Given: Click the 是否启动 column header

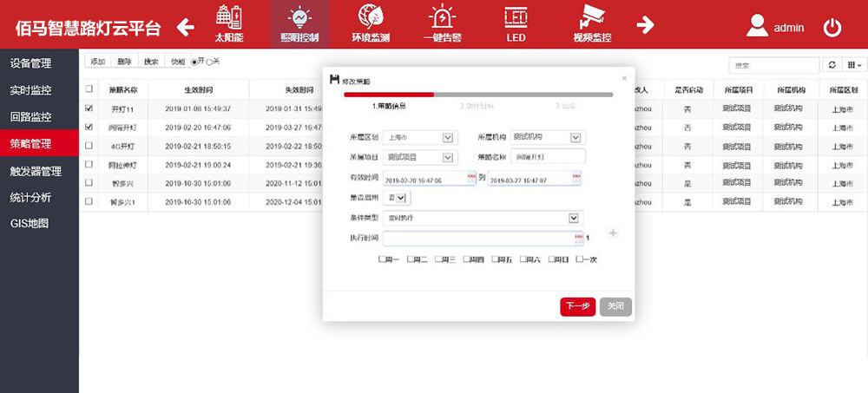Looking at the screenshot, I should (x=688, y=89).
